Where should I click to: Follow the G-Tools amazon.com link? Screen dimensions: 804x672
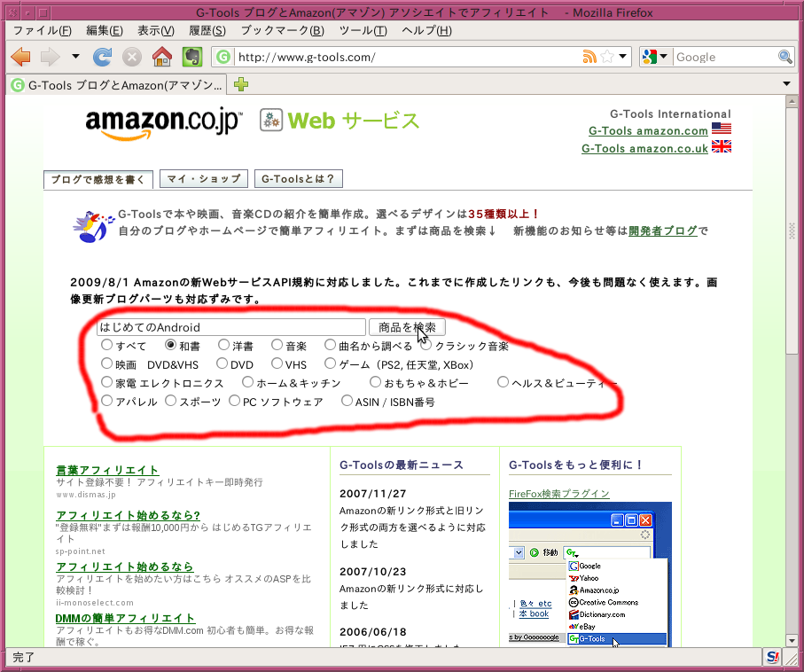click(648, 131)
